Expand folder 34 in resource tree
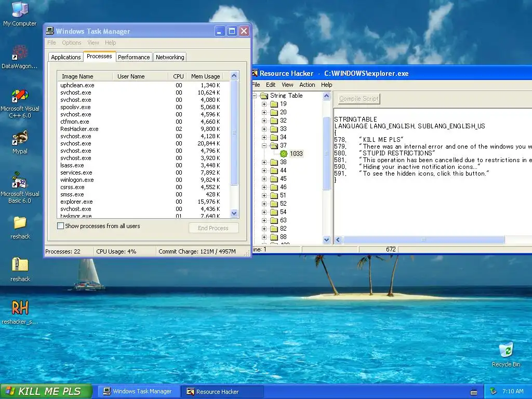 (x=264, y=137)
